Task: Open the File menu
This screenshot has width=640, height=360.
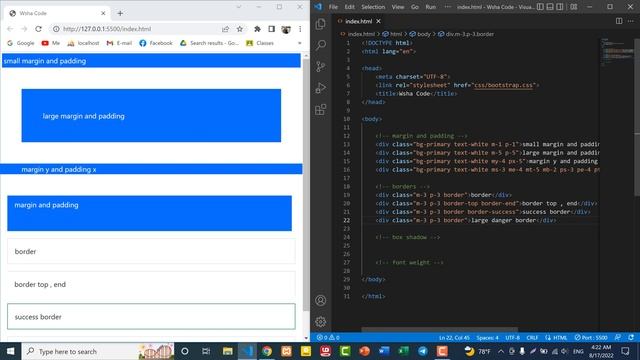Action: click(333, 7)
